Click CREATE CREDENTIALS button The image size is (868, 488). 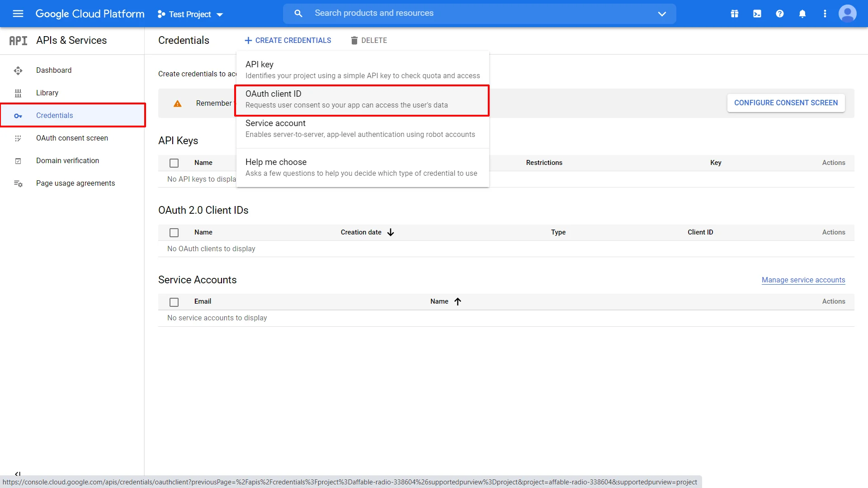coord(288,41)
